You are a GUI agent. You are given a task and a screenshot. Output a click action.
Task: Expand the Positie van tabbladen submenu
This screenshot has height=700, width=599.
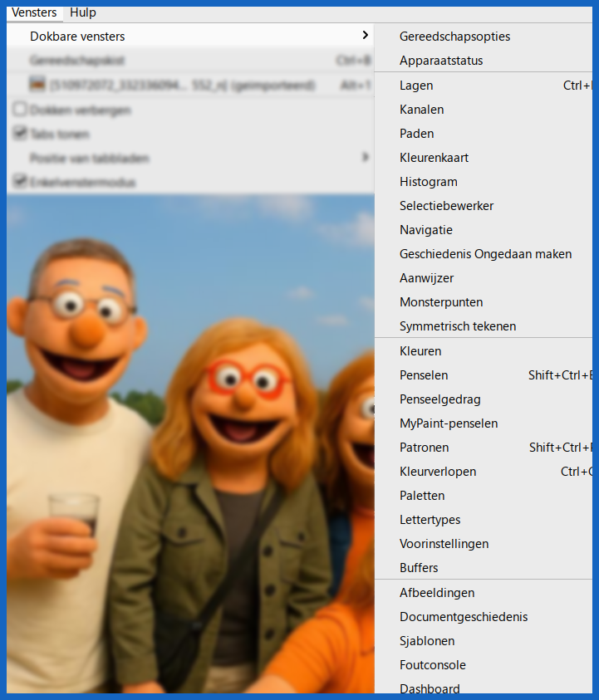(191, 158)
